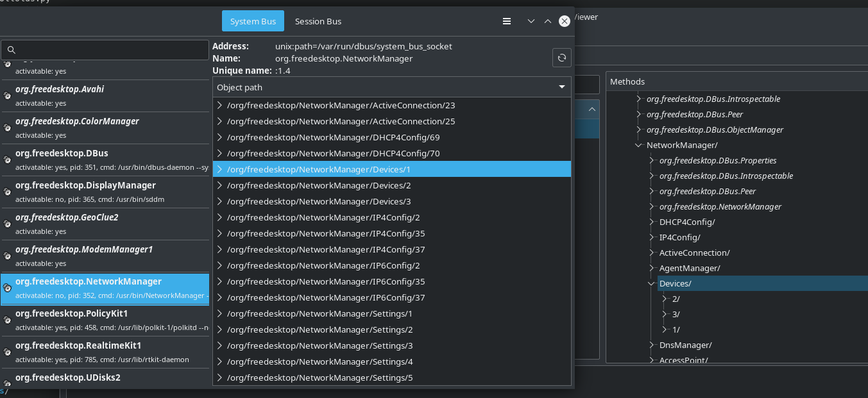Click the gear icon beside org.freedesktop.GeoClue2

point(7,224)
